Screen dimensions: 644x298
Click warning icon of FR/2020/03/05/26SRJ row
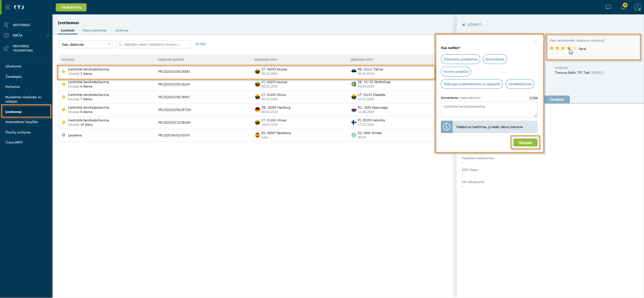[x=63, y=71]
